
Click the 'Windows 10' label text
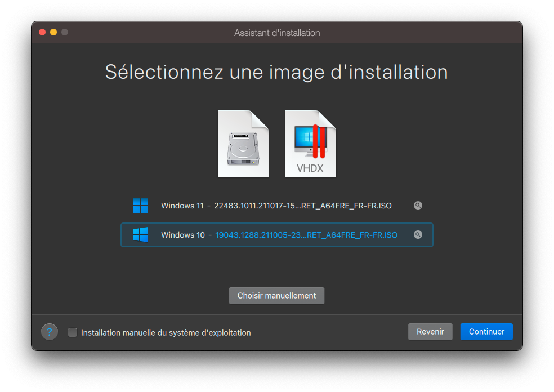point(182,235)
